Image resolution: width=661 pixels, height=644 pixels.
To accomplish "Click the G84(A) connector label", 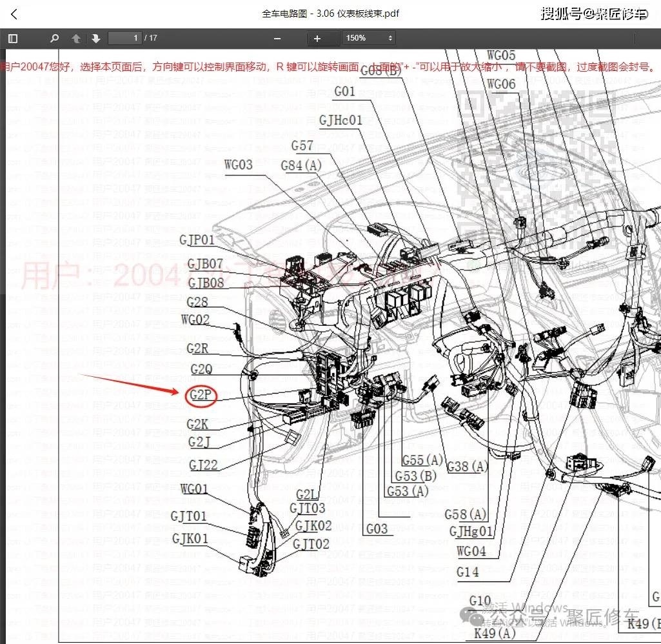I will [x=301, y=166].
